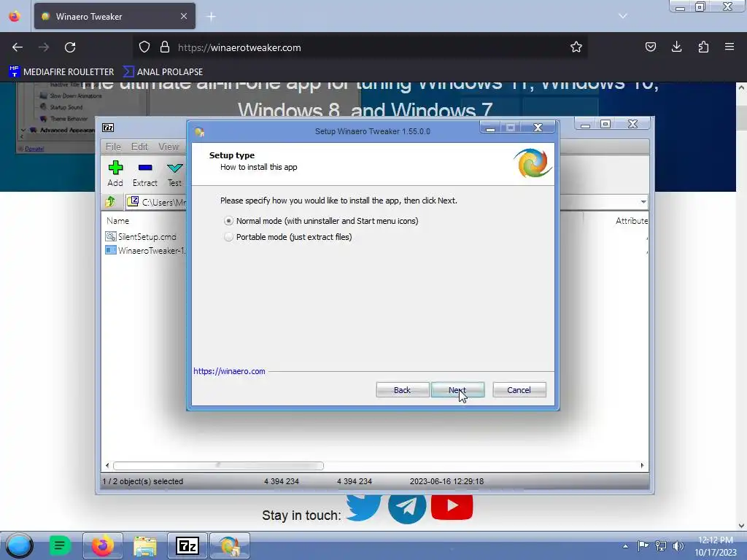Viewport: 747px width, 560px height.
Task: Click the Next button in the setup wizard
Action: point(457,390)
